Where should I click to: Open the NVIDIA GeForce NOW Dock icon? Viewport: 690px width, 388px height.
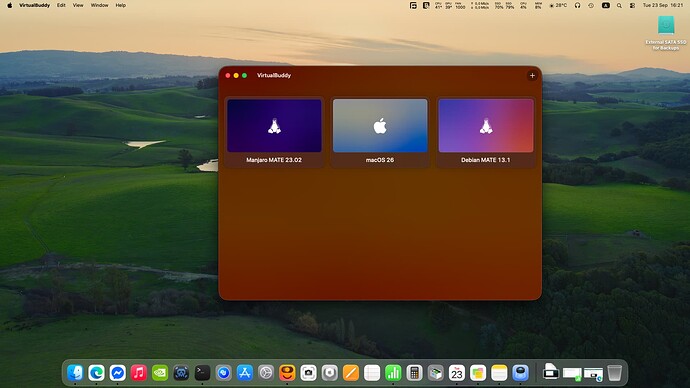tap(160, 373)
